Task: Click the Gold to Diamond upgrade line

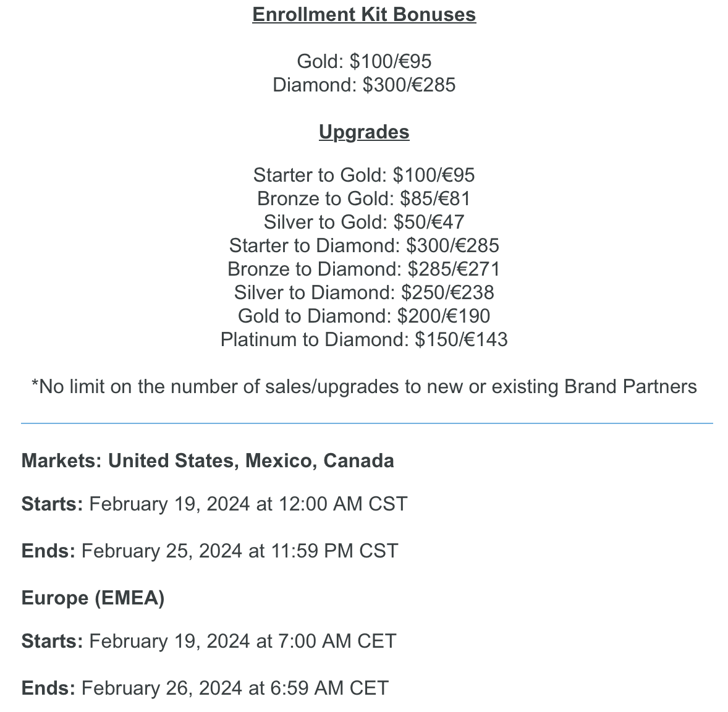Action: pyautogui.click(x=364, y=316)
